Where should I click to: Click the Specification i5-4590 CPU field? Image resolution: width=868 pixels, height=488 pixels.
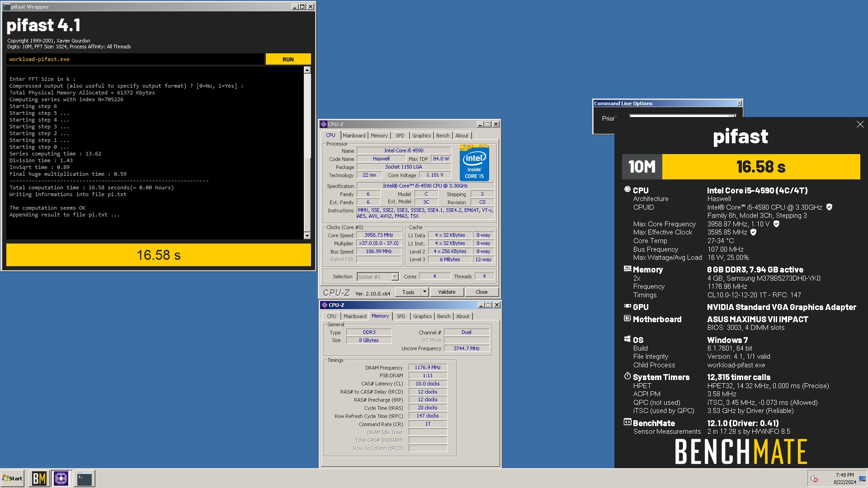(x=425, y=186)
